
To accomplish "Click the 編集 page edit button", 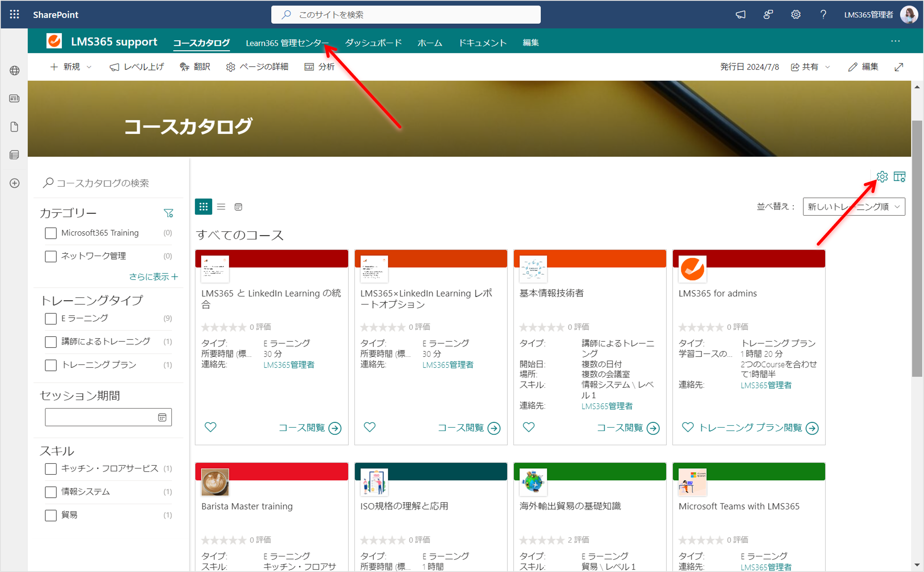I will click(863, 67).
